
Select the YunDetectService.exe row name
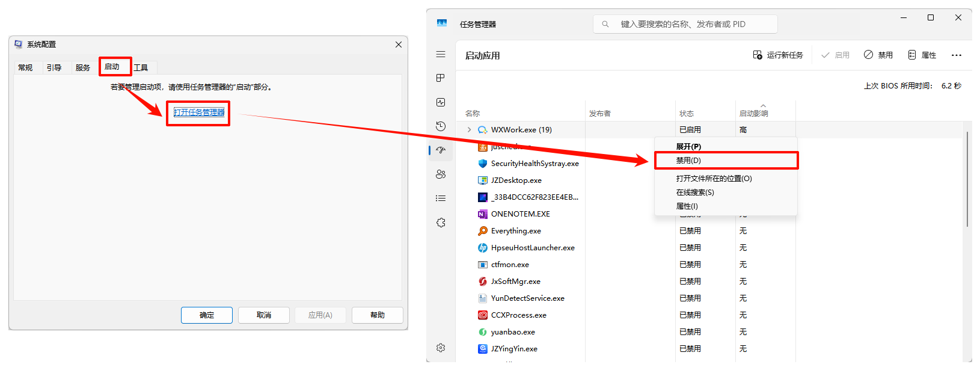(x=528, y=298)
